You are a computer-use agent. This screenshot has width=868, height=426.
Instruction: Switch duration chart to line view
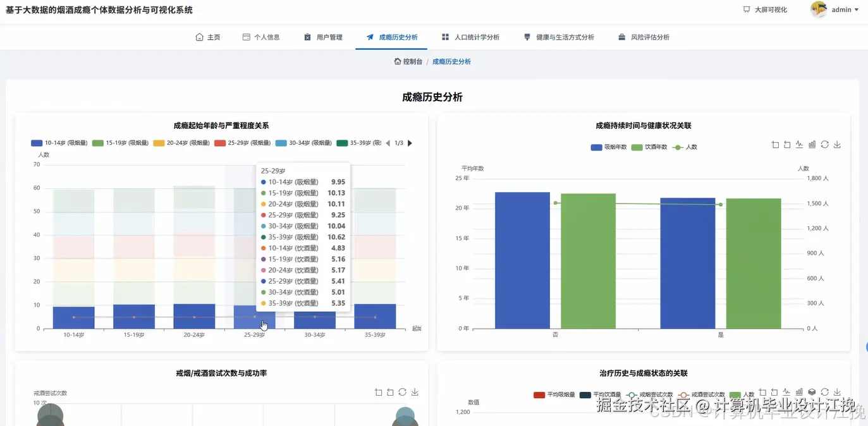click(x=800, y=145)
